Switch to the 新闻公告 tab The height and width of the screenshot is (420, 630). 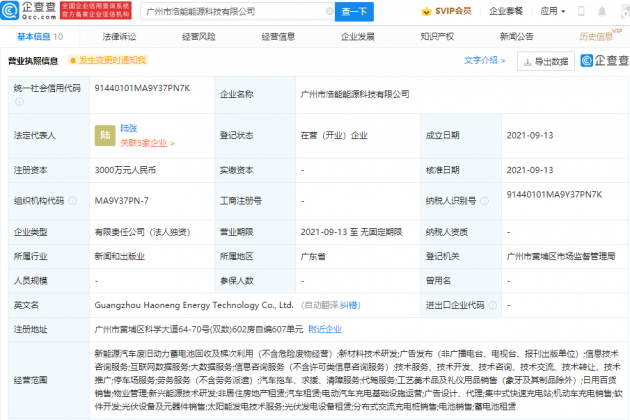pyautogui.click(x=517, y=37)
